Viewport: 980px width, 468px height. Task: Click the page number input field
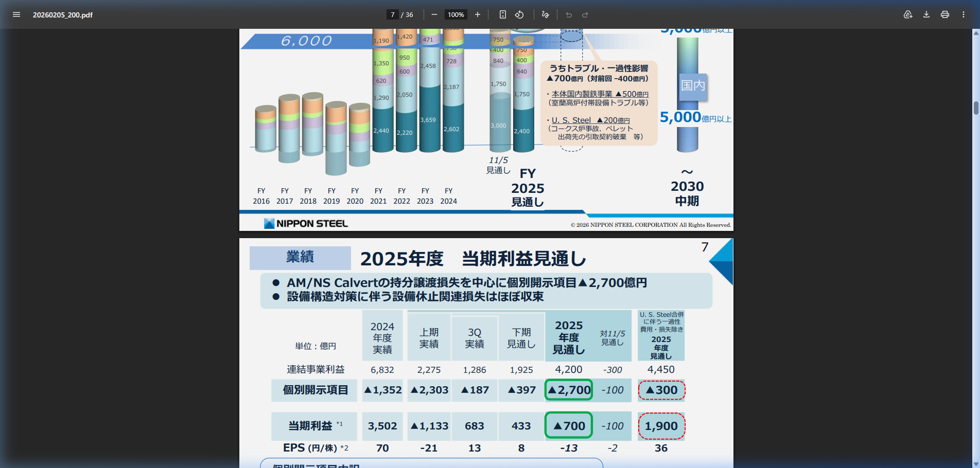pos(392,14)
